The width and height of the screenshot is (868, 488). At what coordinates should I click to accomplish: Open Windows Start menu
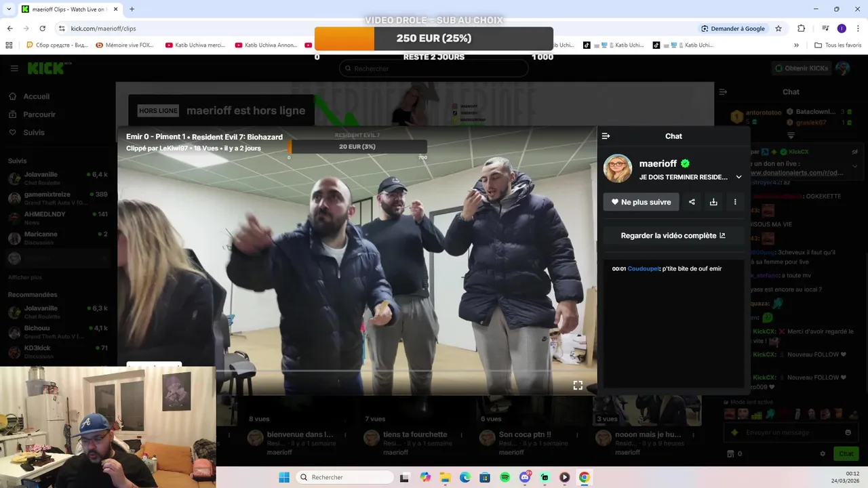point(284,477)
